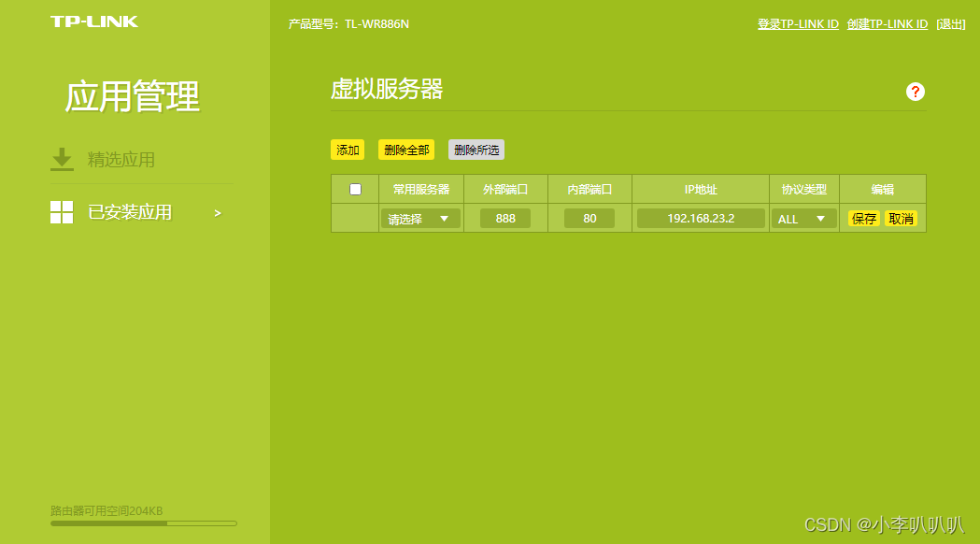Toggle the select-all checkbox in table header

(355, 189)
